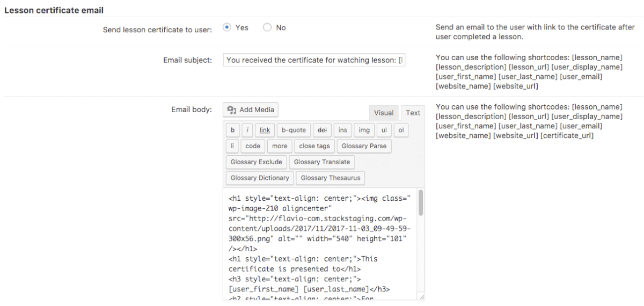Click the close tags button
This screenshot has width=644, height=306.
[314, 146]
